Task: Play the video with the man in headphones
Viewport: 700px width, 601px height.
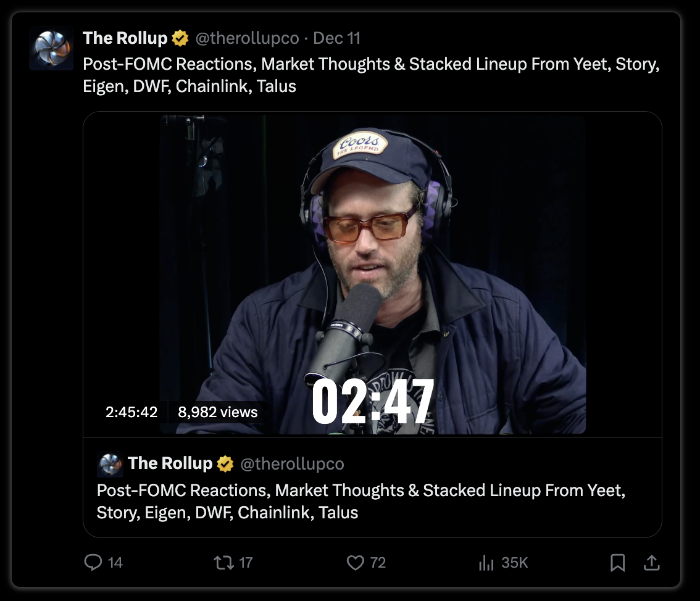Action: point(373,275)
